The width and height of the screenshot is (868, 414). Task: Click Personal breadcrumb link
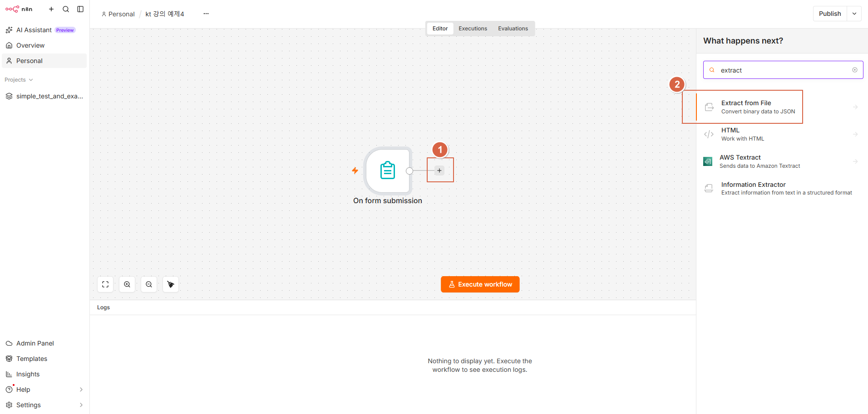click(x=118, y=14)
